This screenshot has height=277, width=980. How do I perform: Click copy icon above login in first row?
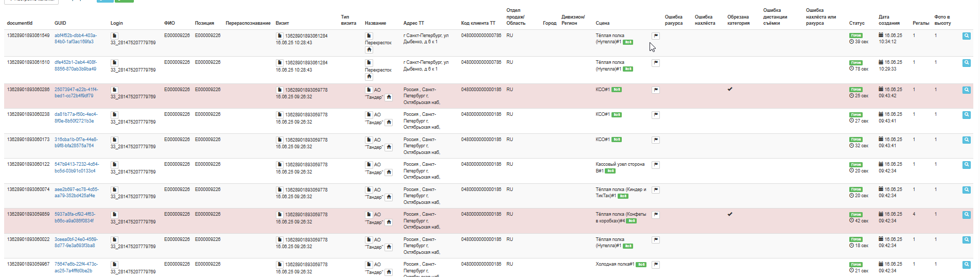coord(114,36)
